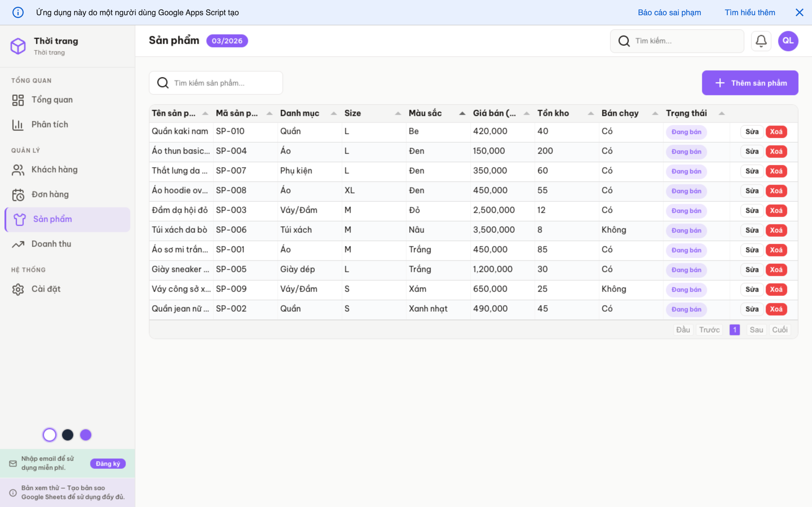Viewport: 812px width, 507px height.
Task: Open the Cài đặt gear icon
Action: tap(18, 289)
